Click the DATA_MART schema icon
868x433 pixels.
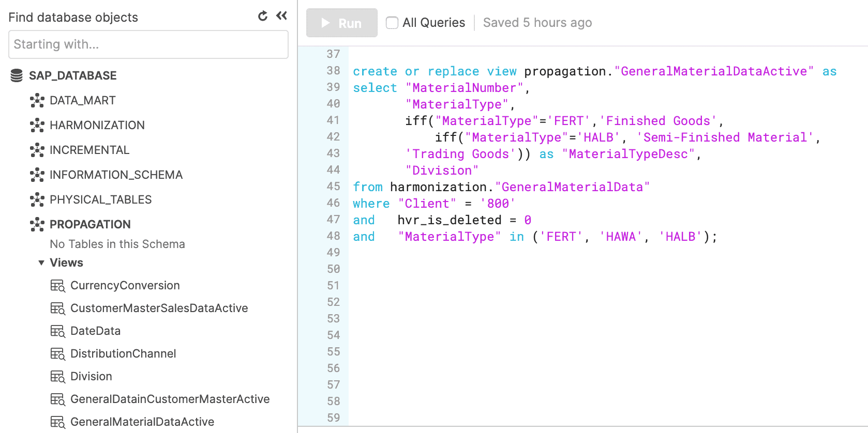tap(37, 100)
